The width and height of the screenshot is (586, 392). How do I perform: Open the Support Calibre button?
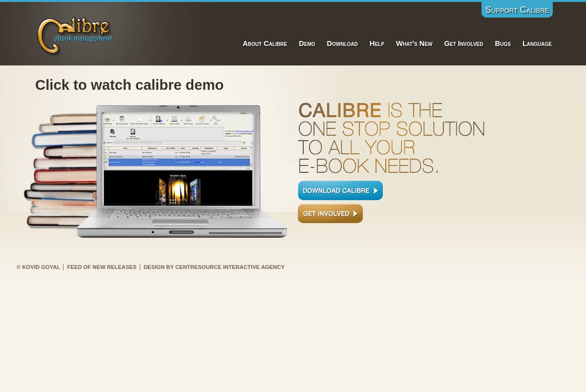click(x=517, y=10)
